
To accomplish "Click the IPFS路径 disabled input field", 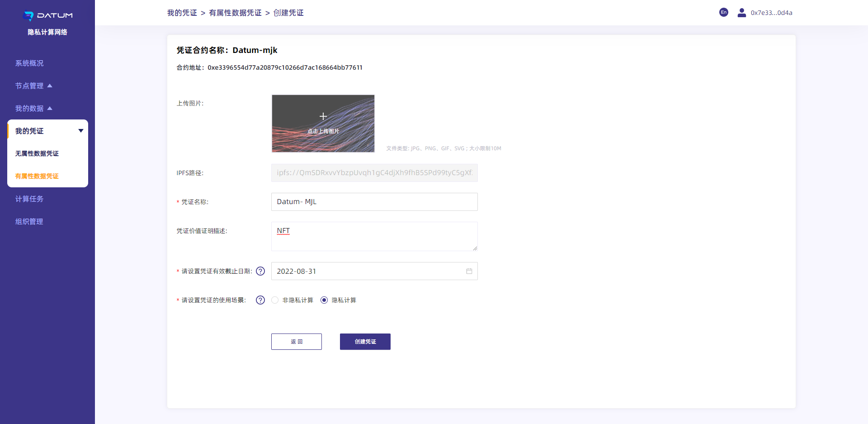I will 374,173.
